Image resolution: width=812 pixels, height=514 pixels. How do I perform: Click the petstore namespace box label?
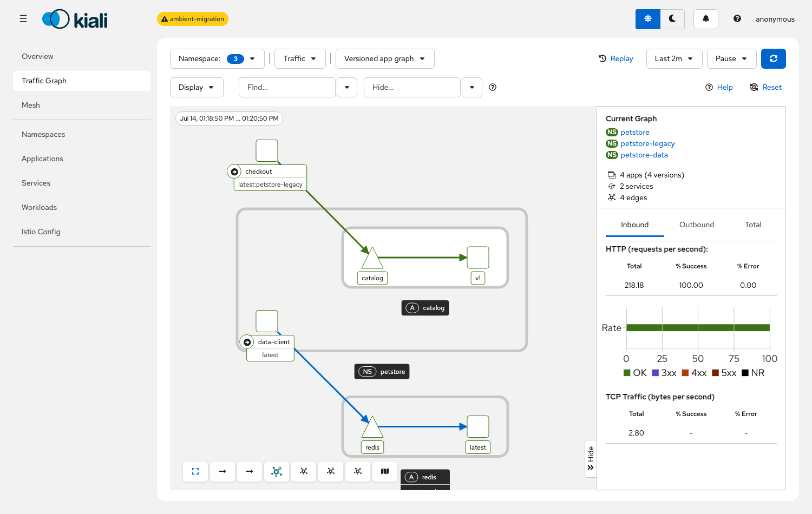point(382,372)
